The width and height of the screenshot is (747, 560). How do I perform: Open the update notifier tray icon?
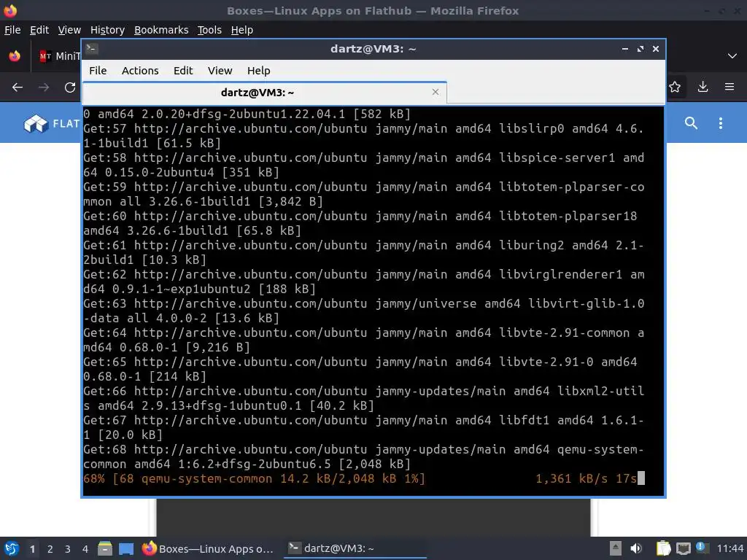(702, 548)
